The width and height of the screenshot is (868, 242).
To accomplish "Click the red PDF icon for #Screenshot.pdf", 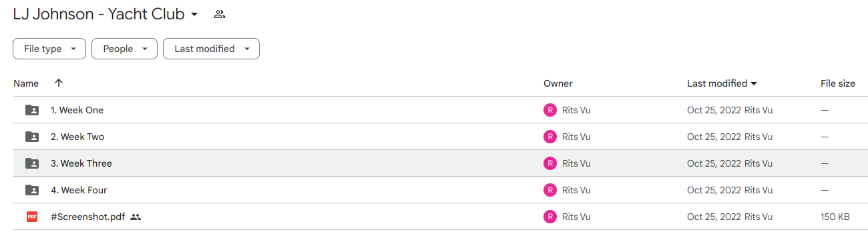I will [x=32, y=217].
